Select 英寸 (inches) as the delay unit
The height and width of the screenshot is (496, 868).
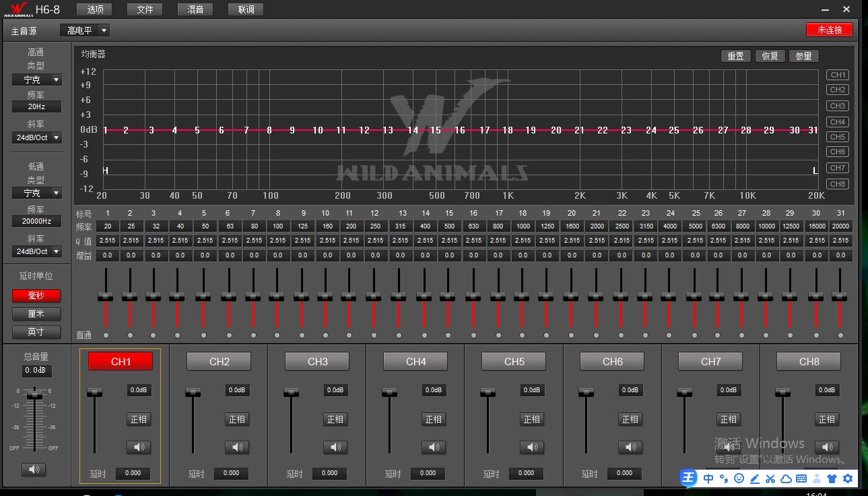(x=36, y=332)
